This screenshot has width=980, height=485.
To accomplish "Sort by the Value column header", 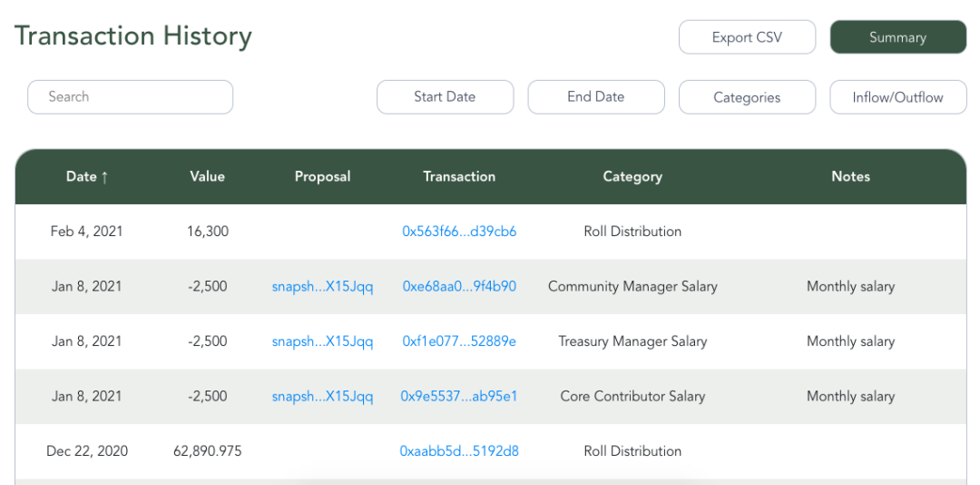I will coord(208,176).
